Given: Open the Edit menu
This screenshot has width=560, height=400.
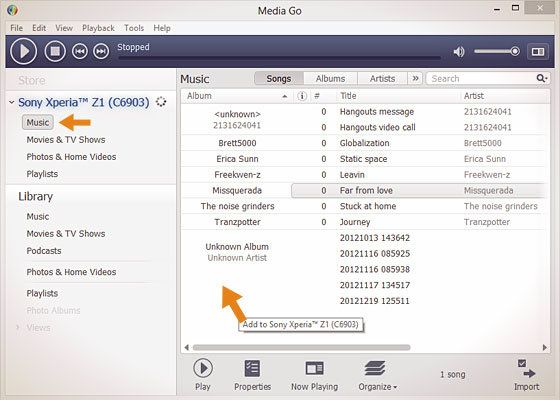Looking at the screenshot, I should point(39,28).
